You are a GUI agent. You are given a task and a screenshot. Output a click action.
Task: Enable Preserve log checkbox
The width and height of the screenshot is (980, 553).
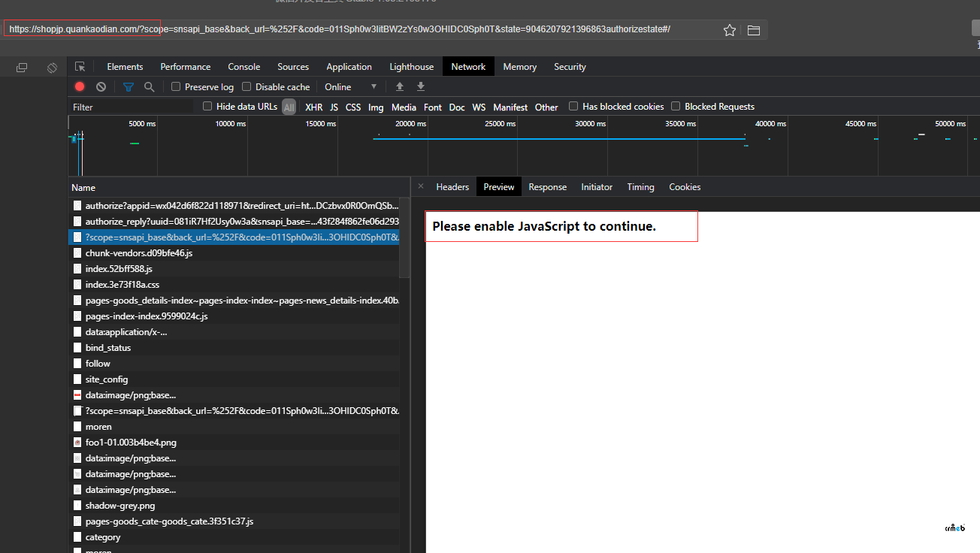click(x=176, y=87)
